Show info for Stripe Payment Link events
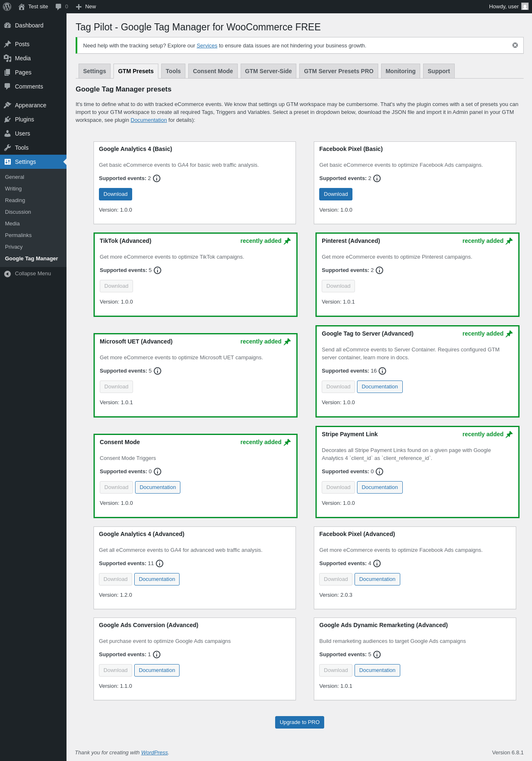 click(379, 472)
